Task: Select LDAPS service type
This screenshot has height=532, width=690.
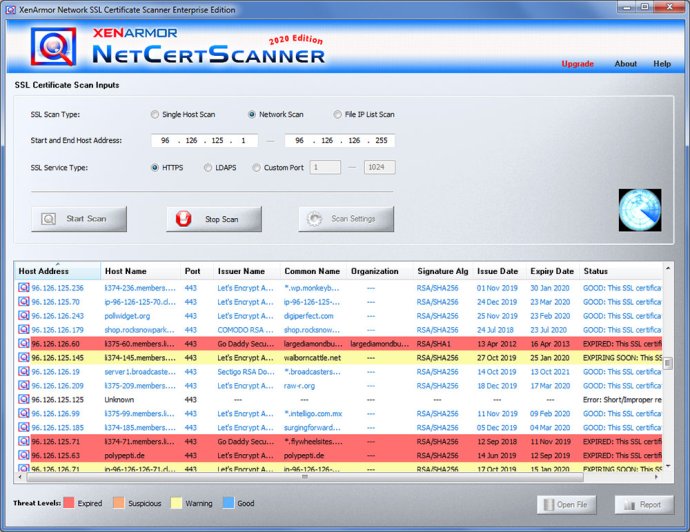Action: coord(208,168)
